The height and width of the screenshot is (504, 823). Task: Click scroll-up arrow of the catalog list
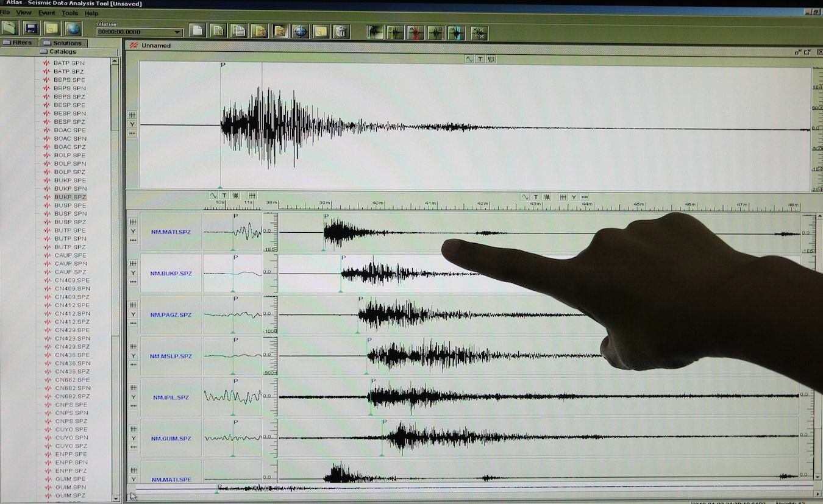pos(115,62)
